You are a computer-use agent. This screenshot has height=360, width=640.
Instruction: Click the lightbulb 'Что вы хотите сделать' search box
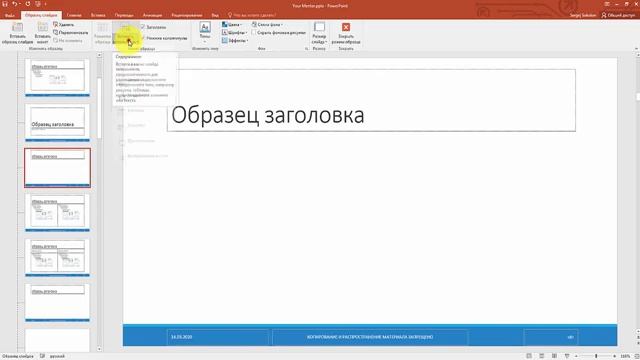[252, 15]
